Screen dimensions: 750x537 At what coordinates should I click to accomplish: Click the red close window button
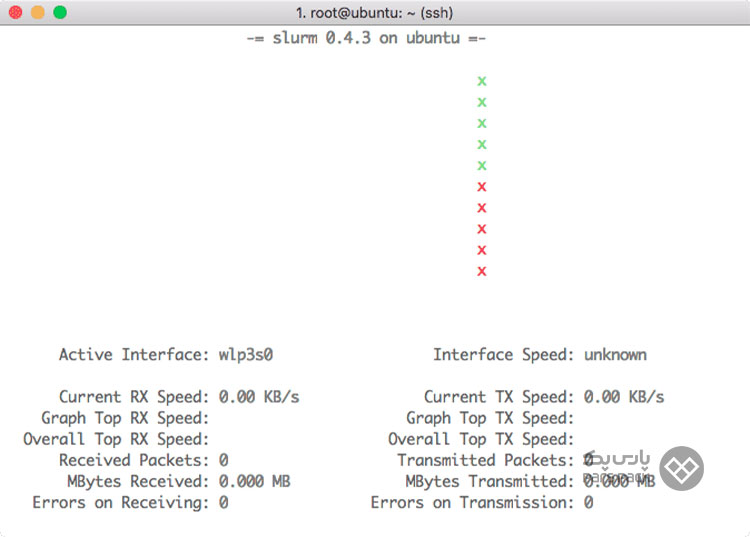(x=15, y=12)
